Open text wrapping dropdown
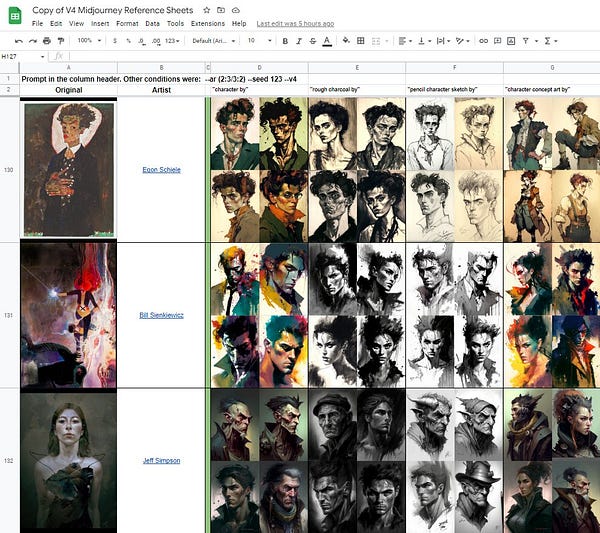 click(x=444, y=41)
